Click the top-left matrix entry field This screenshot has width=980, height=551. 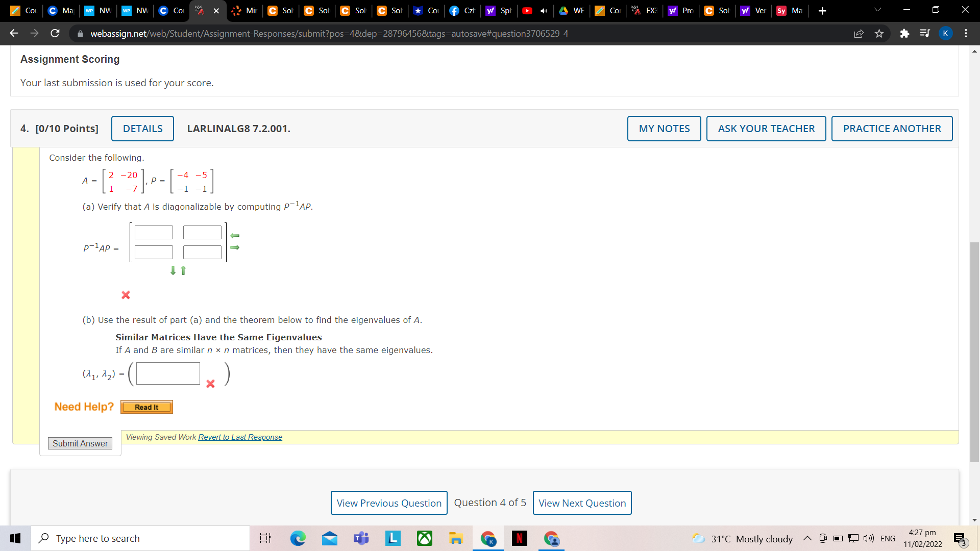point(154,233)
